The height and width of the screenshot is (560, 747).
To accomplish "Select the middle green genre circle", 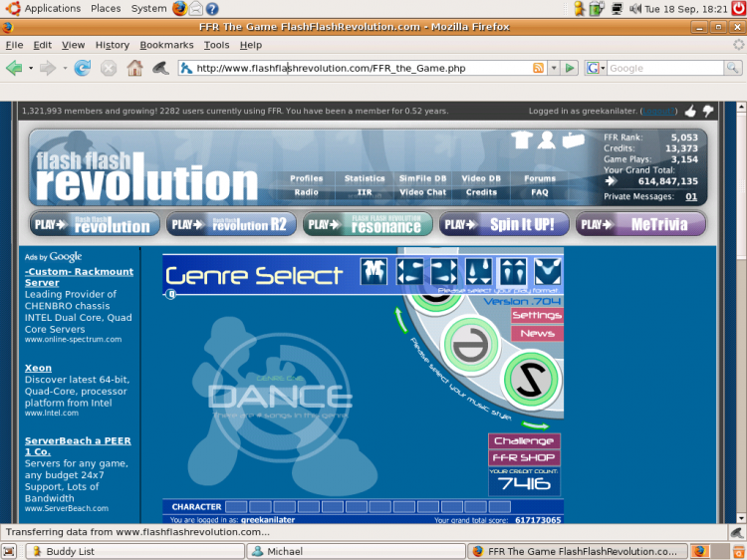I will pos(471,344).
